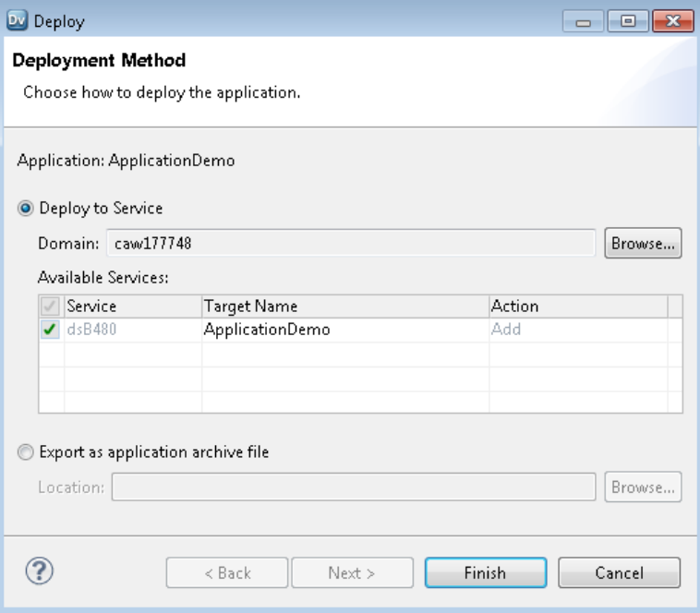Image resolution: width=700 pixels, height=613 pixels.
Task: Select the Deploy to Service radio option
Action: [25, 209]
